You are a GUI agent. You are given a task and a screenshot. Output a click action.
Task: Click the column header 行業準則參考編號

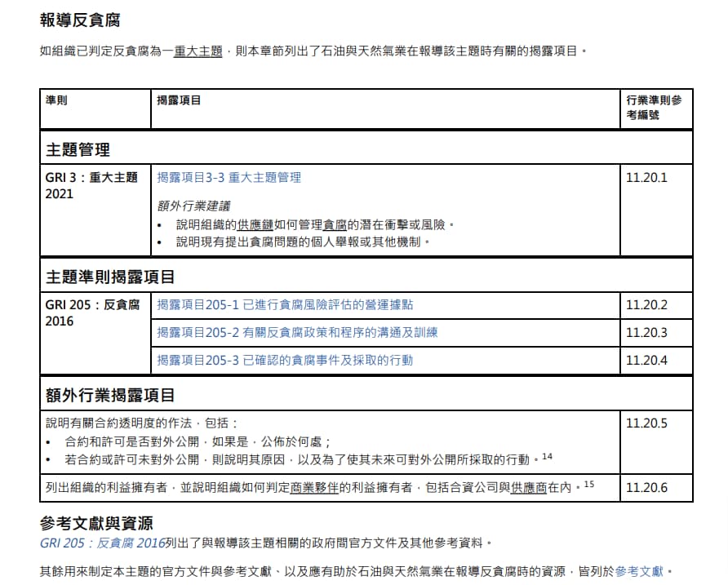(654, 107)
